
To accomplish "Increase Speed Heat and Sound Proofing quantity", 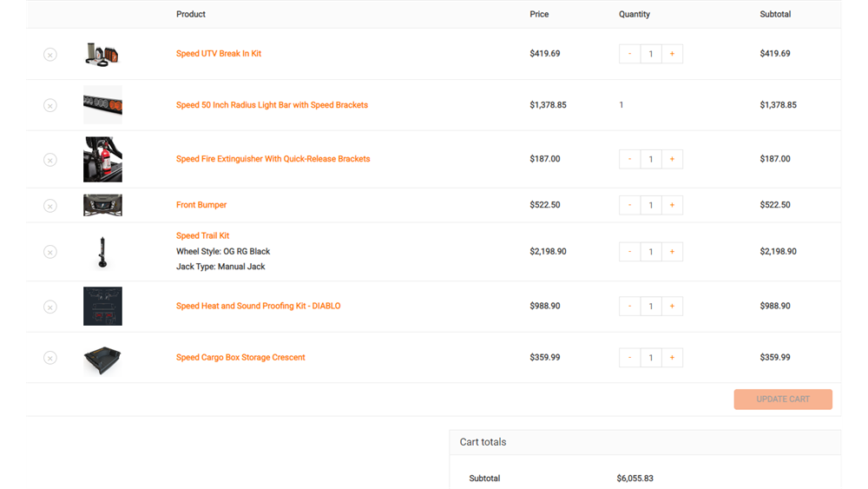I will pos(672,307).
